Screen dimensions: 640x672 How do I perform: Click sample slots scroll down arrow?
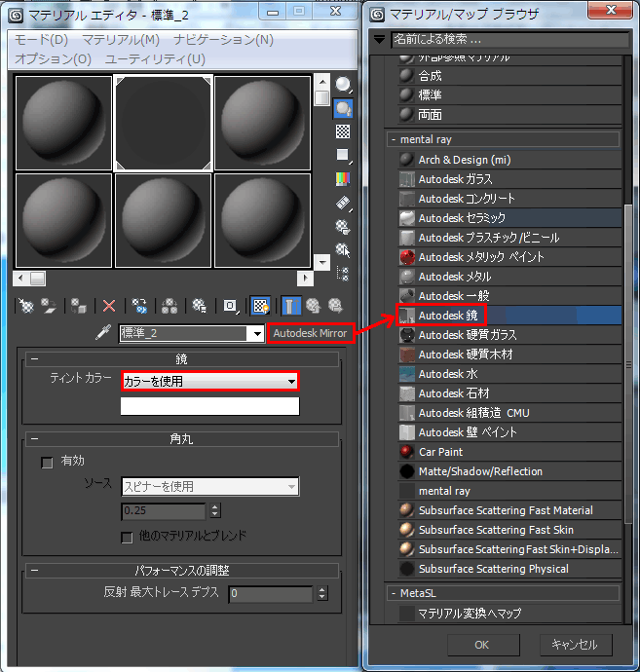[x=322, y=262]
